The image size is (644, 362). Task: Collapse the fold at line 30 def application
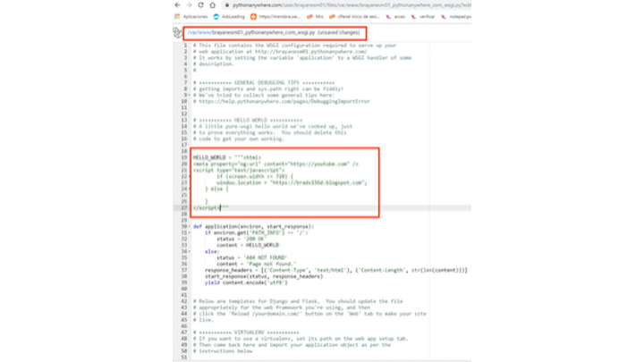pos(190,226)
